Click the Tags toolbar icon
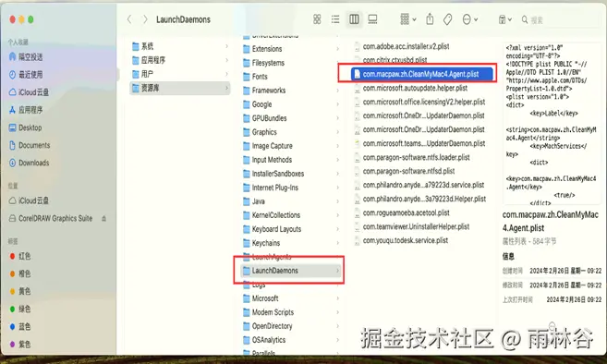The image size is (607, 364). (448, 19)
